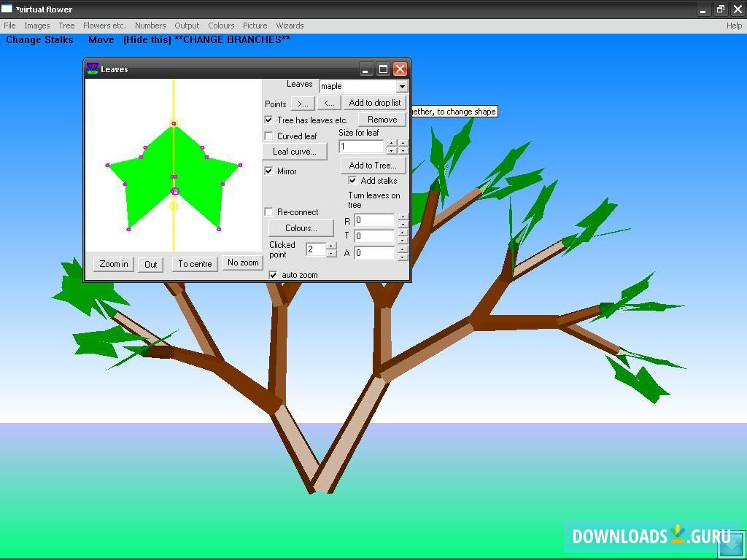This screenshot has height=560, width=747.
Task: Increase T value with up arrow
Action: coord(403,233)
